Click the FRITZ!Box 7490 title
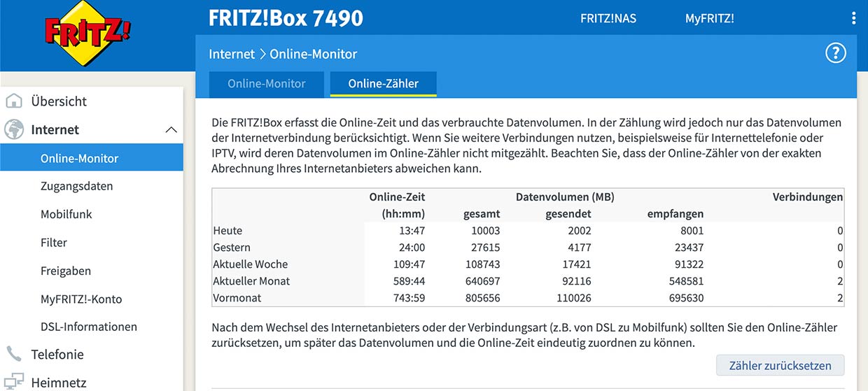 286,17
